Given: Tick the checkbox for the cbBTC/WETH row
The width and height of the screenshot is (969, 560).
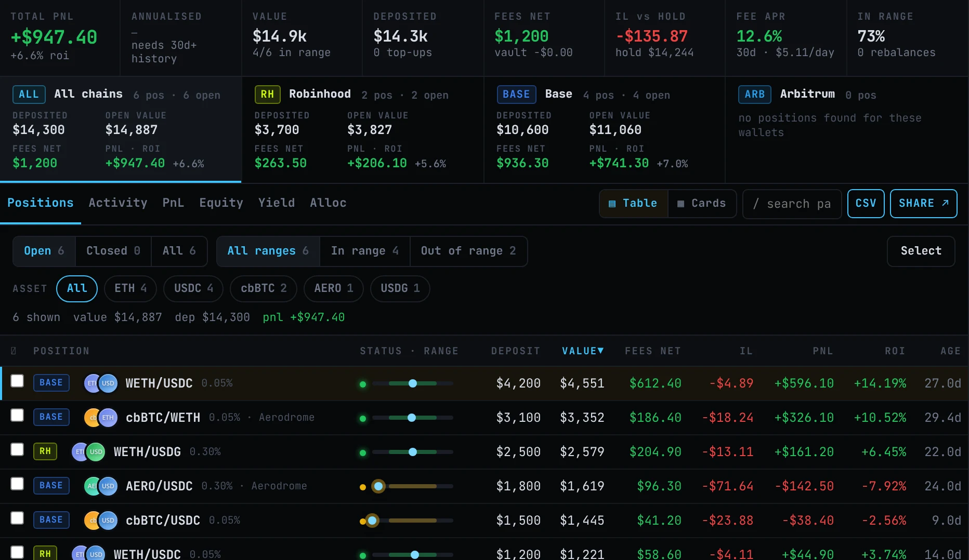Looking at the screenshot, I should 17,415.
